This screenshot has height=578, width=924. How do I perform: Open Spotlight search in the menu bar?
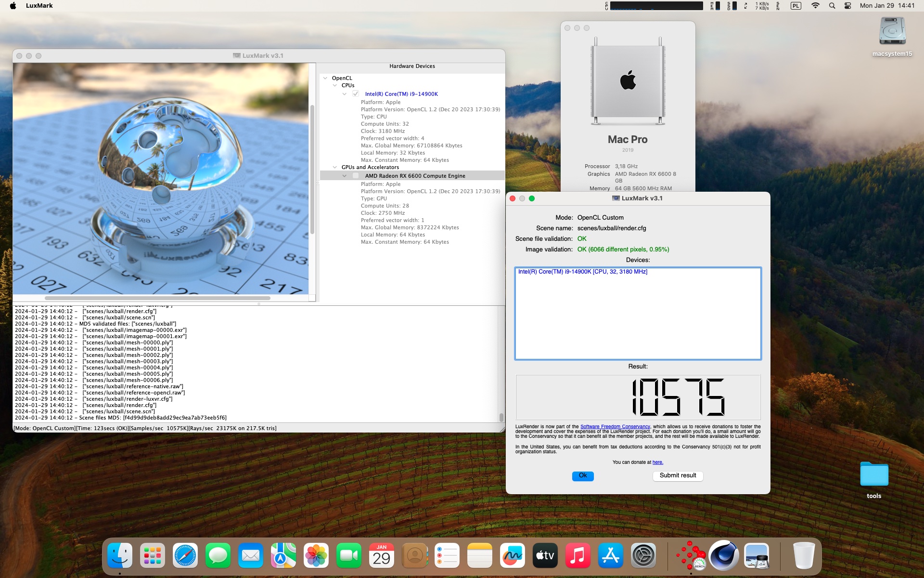point(832,6)
